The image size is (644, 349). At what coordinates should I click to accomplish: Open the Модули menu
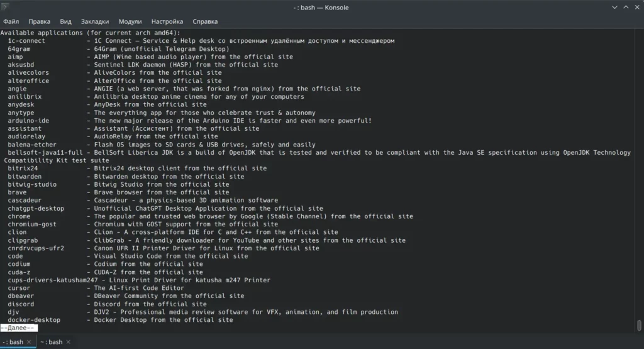pyautogui.click(x=130, y=21)
